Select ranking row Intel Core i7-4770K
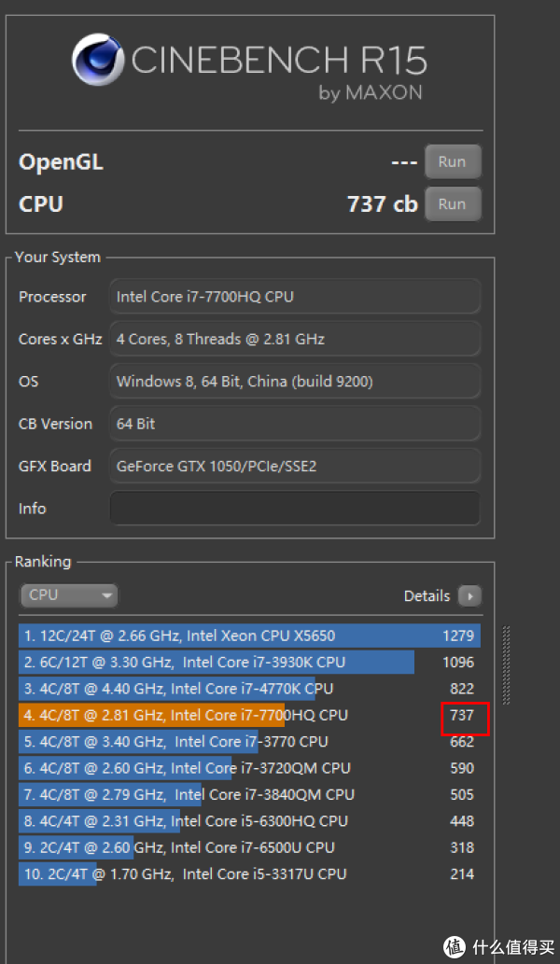560x964 pixels. tap(249, 689)
